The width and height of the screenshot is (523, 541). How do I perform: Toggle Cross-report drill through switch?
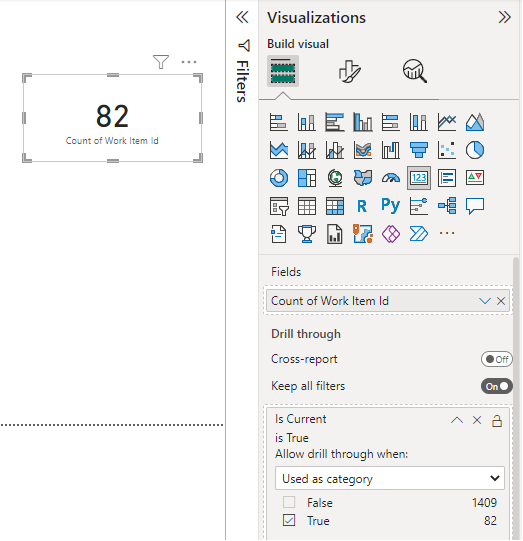click(497, 359)
